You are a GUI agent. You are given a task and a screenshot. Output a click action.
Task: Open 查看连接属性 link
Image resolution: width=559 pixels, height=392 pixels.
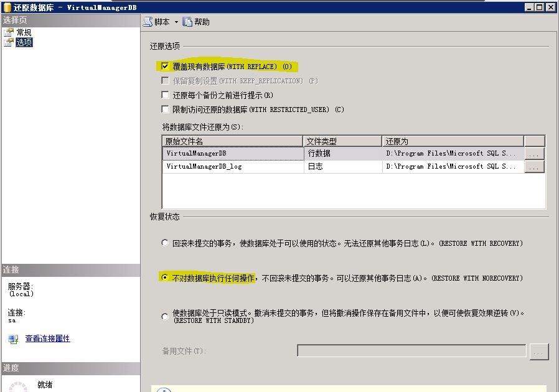pos(47,338)
